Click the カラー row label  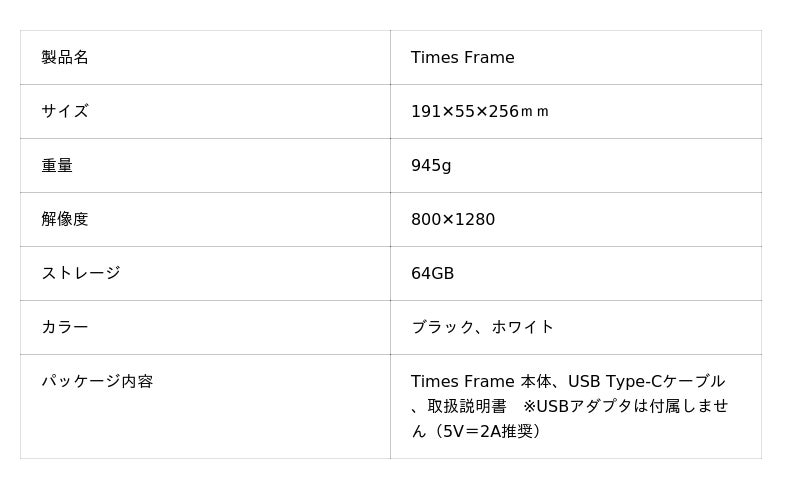pyautogui.click(x=65, y=328)
